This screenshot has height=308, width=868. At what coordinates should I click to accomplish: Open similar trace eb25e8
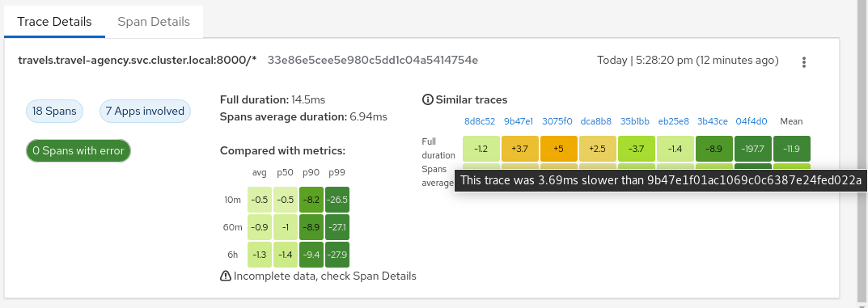(674, 121)
